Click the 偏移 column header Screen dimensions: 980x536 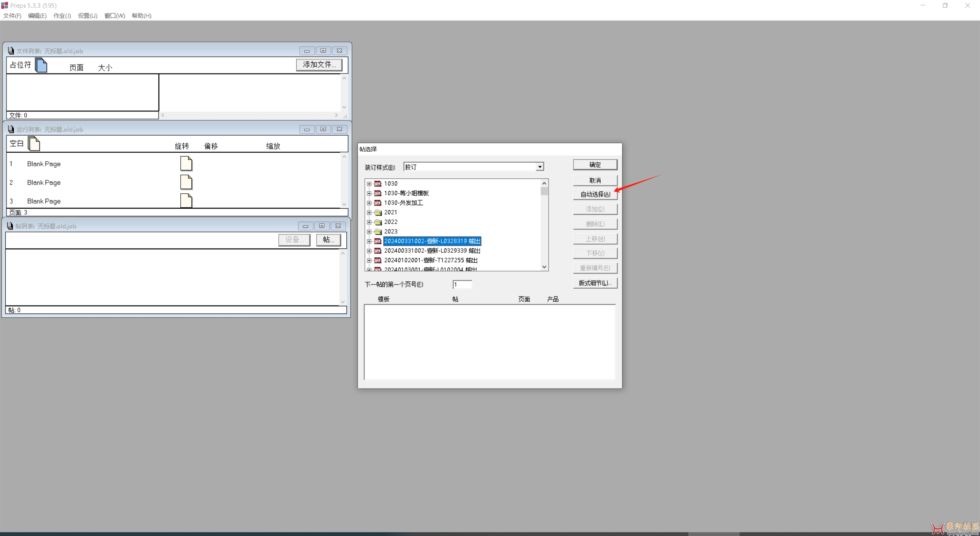tap(211, 146)
